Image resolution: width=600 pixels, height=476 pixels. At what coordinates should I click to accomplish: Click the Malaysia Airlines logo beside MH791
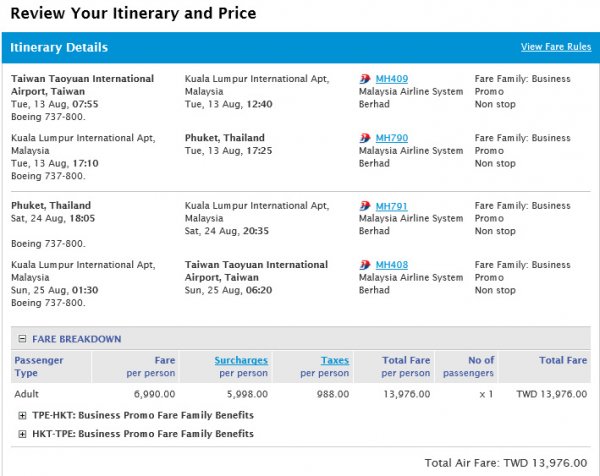[x=365, y=206]
